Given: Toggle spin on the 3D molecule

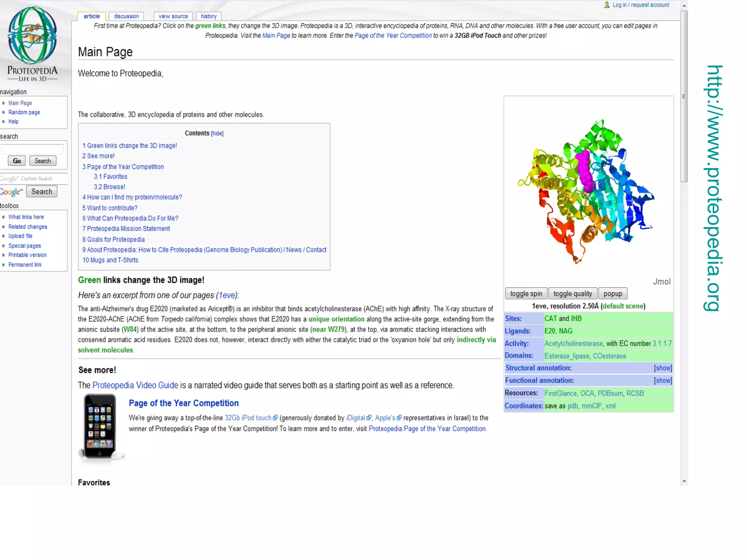Looking at the screenshot, I should (526, 293).
